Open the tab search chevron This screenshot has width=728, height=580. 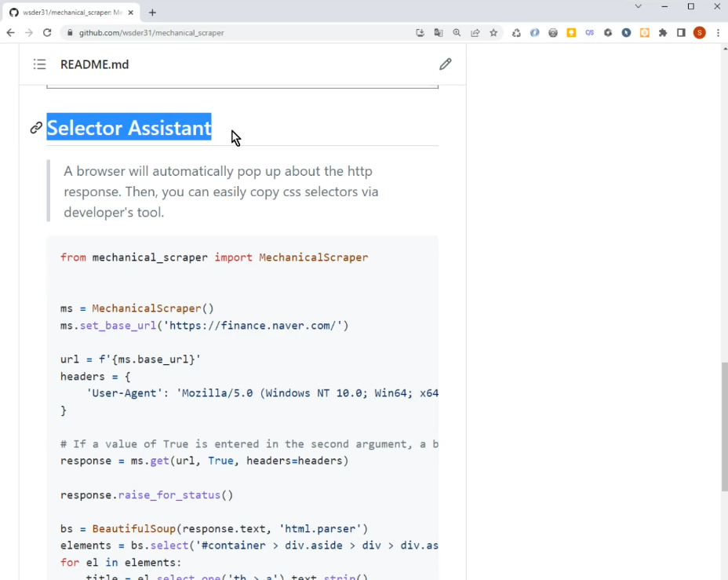pos(639,6)
